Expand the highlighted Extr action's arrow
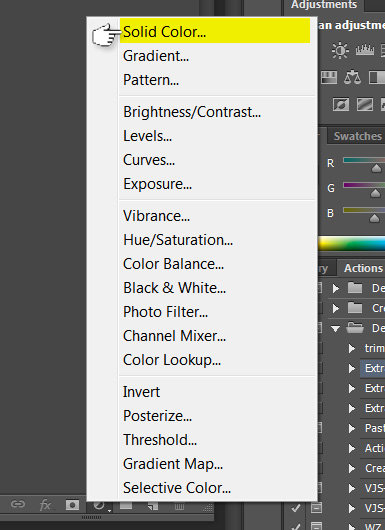The width and height of the screenshot is (385, 530). coord(352,368)
